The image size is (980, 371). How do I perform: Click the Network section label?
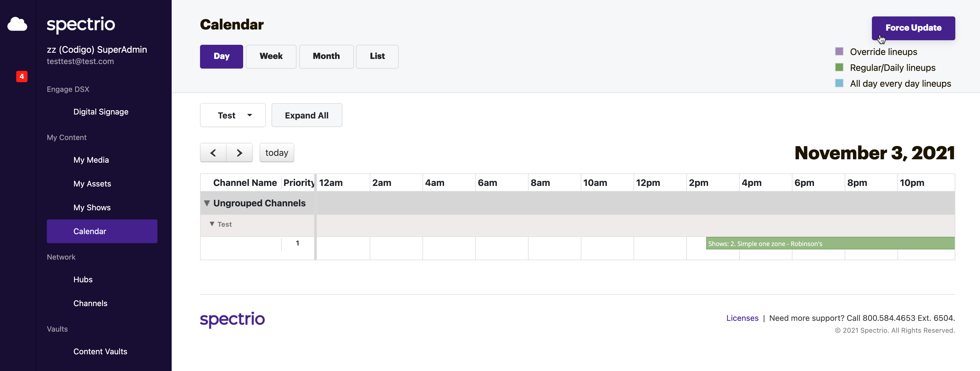point(61,257)
